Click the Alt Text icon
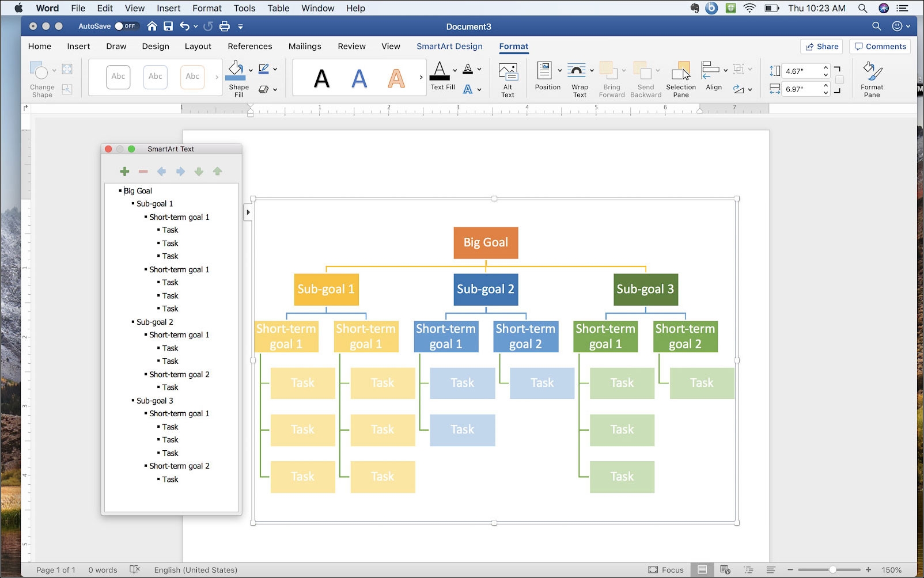Screen dimensions: 924x578 (508, 79)
